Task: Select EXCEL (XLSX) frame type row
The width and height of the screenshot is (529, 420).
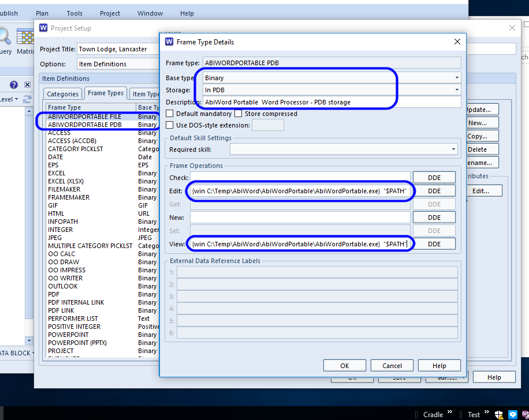Action: (102, 181)
